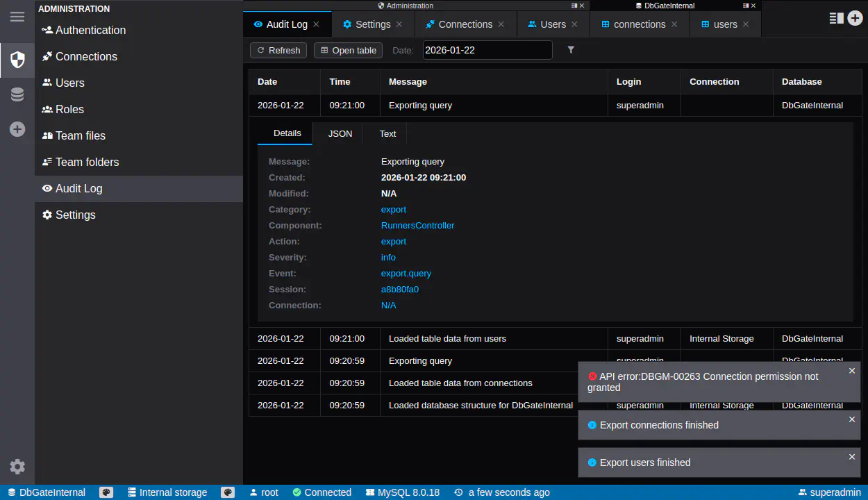Select the Loaded table data from users row
Viewport: 868px width, 500px height.
pos(447,339)
